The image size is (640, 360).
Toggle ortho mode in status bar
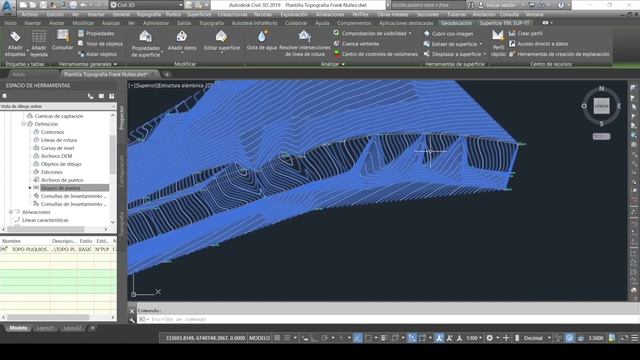(x=314, y=338)
